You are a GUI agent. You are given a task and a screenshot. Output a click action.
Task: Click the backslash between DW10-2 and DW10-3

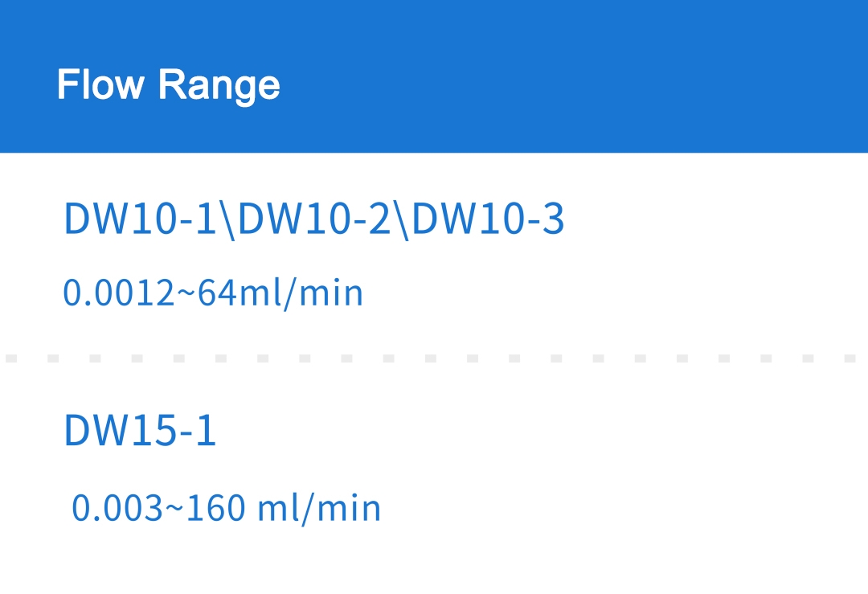point(401,219)
